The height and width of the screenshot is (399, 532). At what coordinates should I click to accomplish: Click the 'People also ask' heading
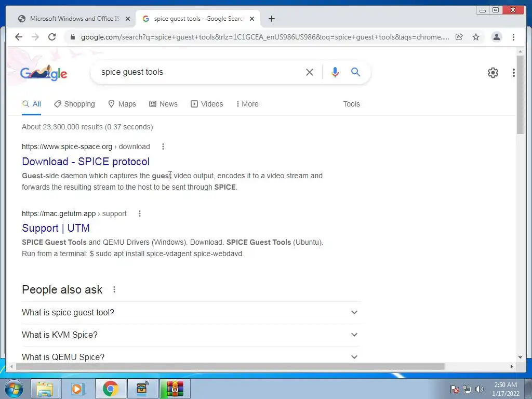[x=62, y=289]
